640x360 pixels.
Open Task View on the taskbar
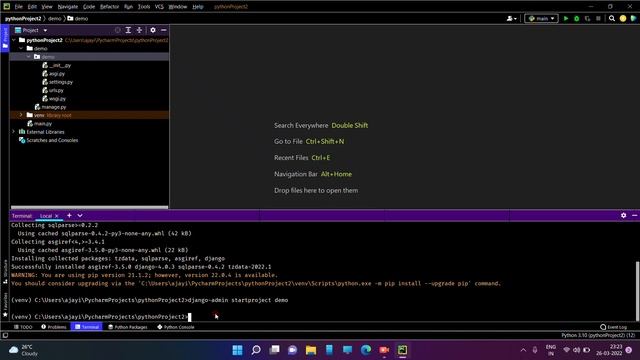274,350
